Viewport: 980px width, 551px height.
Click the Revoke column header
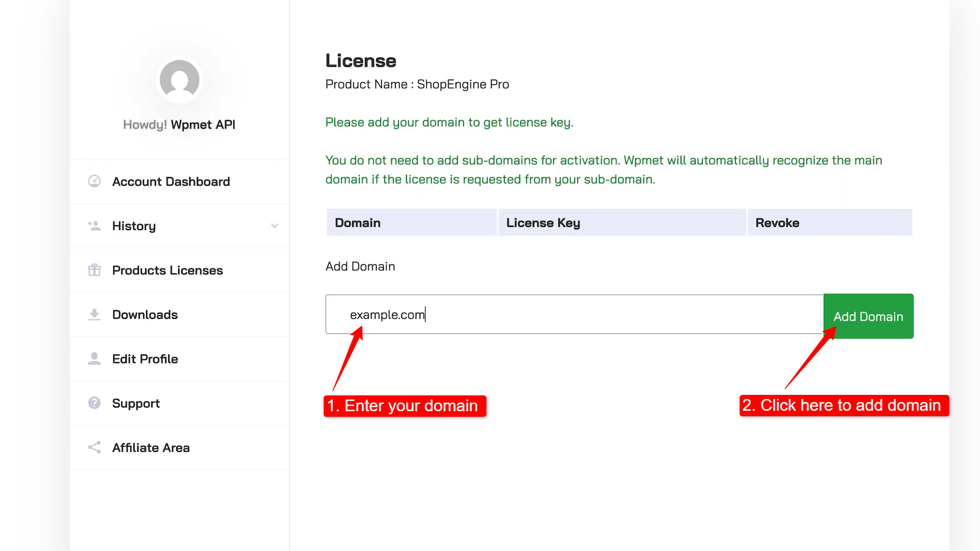pyautogui.click(x=830, y=222)
